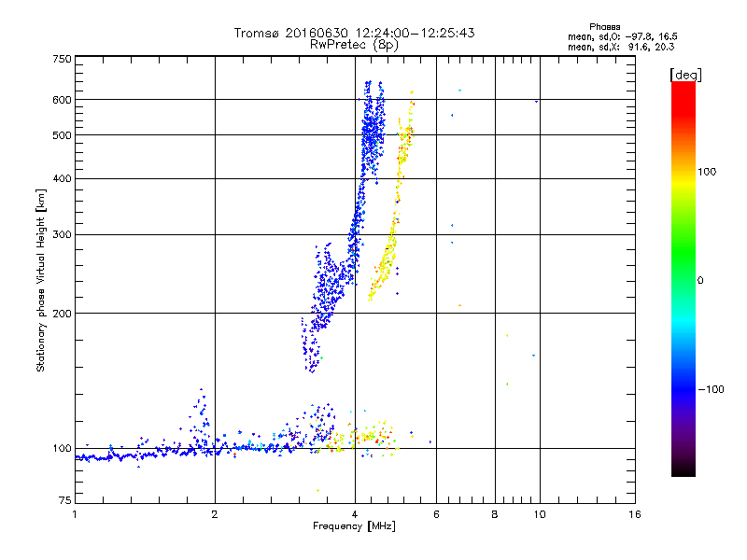
Task: Click 'mean, sd,X: 91.6, 20.3' text
Action: (621, 47)
